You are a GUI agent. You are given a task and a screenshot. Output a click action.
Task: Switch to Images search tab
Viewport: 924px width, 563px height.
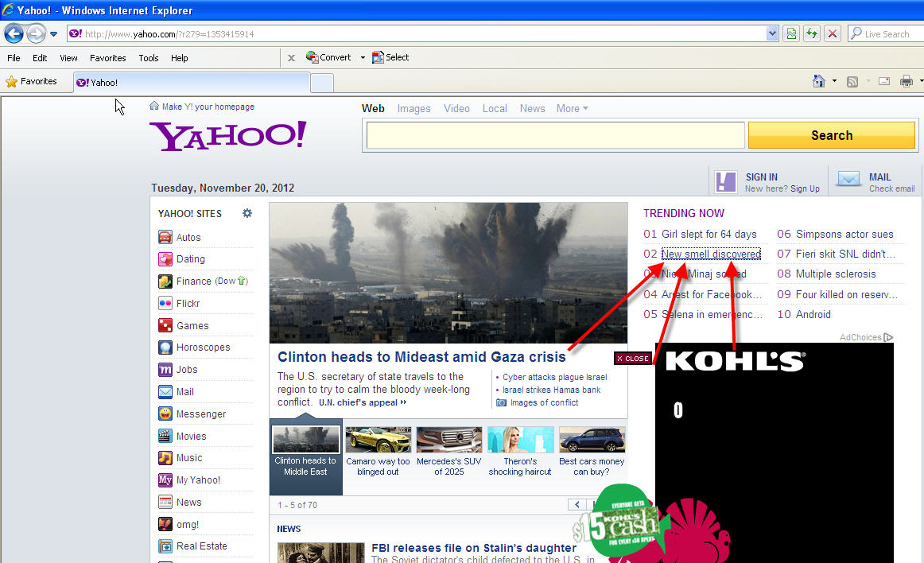(413, 108)
